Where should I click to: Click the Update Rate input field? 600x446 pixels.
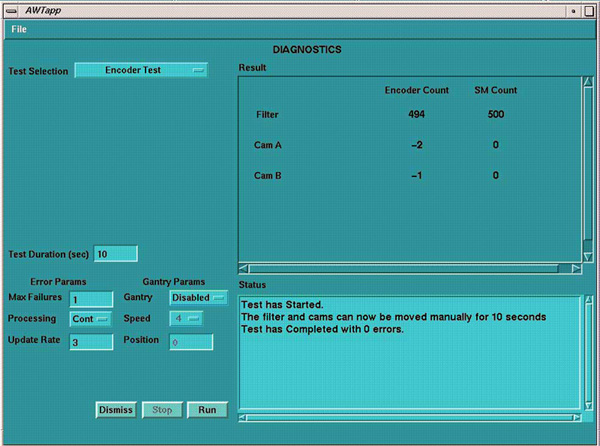point(91,342)
